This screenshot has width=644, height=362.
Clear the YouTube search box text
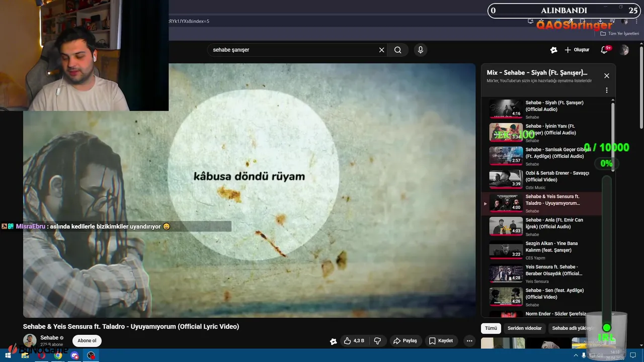381,50
